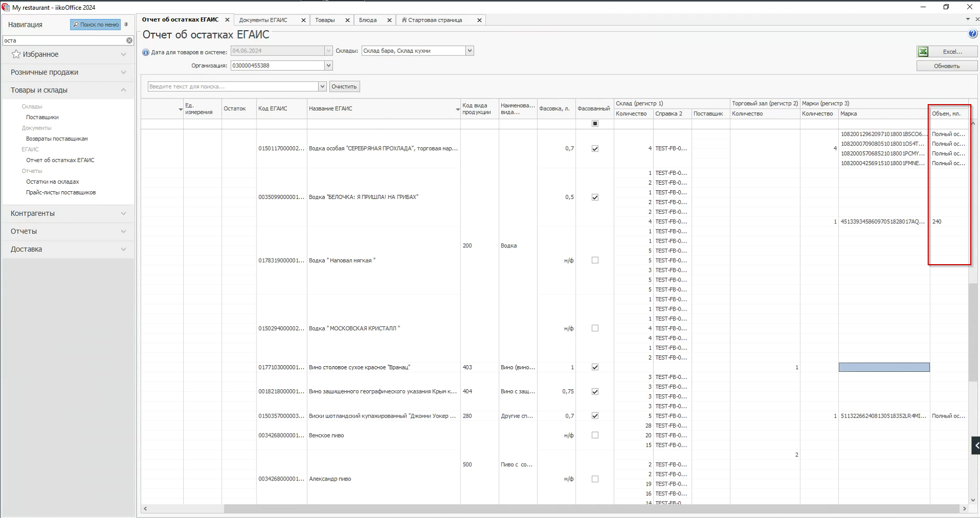This screenshot has width=980, height=518.
Task: Close the Документы ЕГАИС tab
Action: pos(303,20)
